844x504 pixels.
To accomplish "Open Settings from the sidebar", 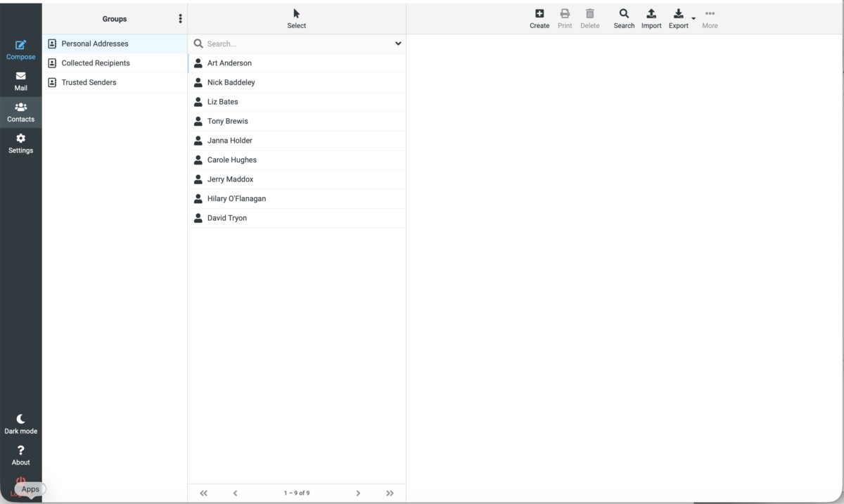I will point(20,143).
